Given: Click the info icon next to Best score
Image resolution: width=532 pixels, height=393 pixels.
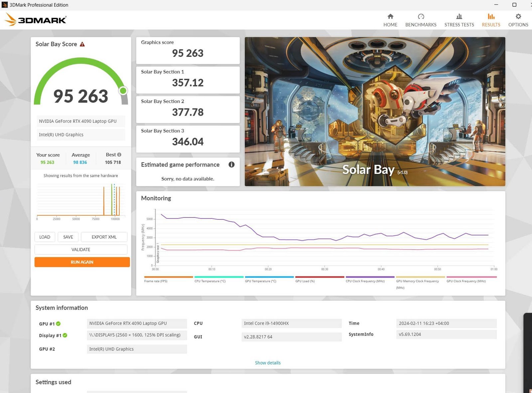Looking at the screenshot, I should click(x=119, y=155).
